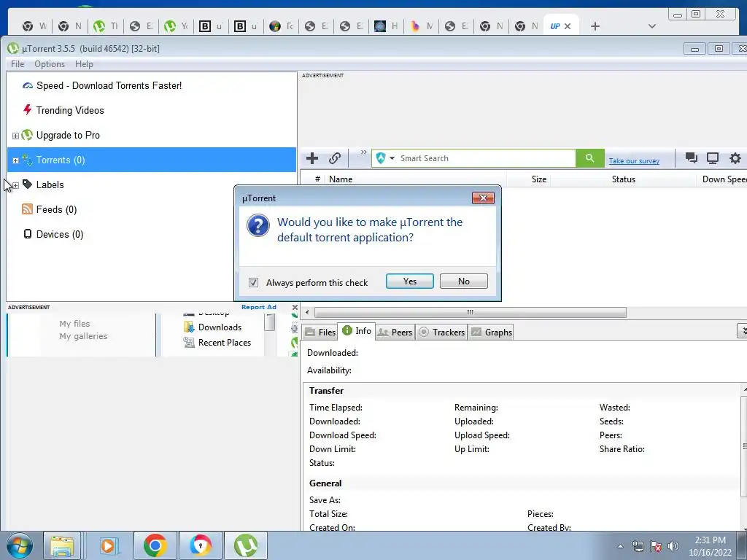The height and width of the screenshot is (560, 747).
Task: Click the scroll left arrow of the list
Action: (307, 312)
